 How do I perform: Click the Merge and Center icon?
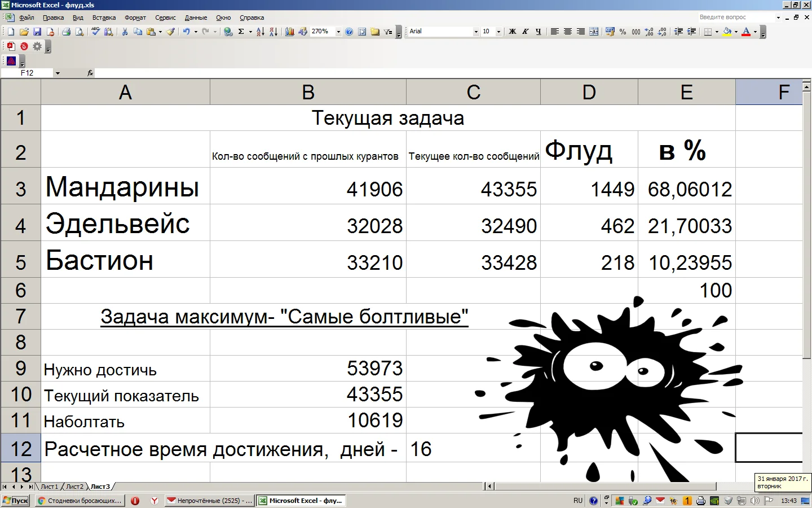point(594,32)
